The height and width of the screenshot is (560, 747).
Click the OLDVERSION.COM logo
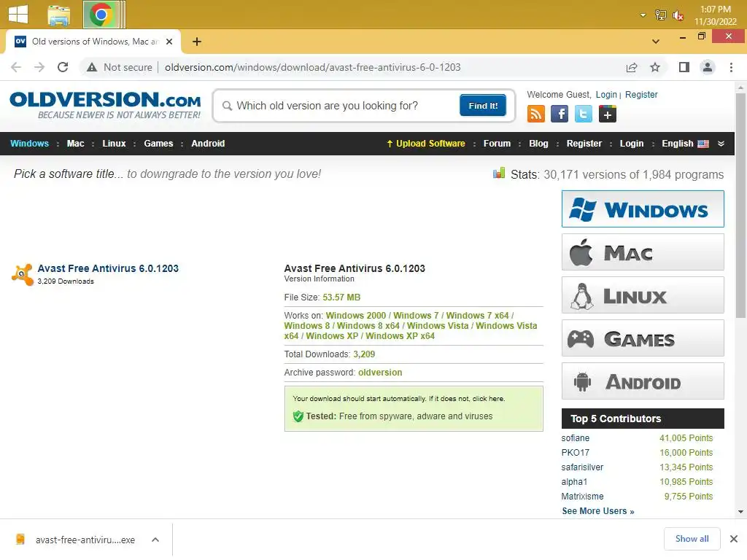click(x=105, y=105)
